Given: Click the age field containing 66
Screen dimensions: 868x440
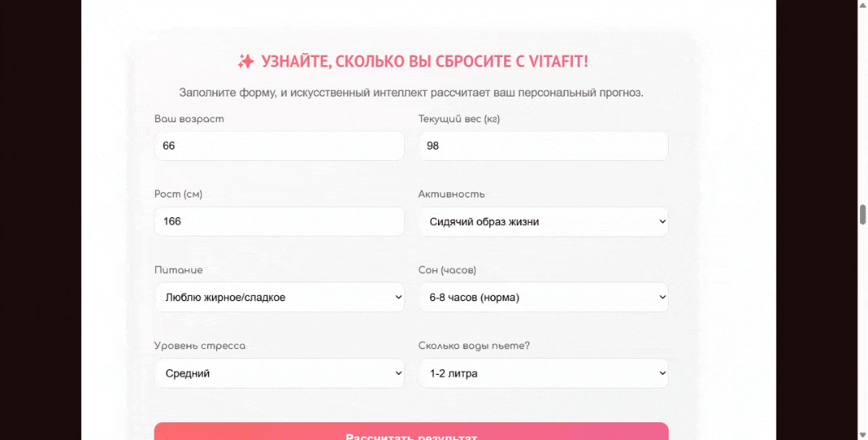Looking at the screenshot, I should click(279, 146).
